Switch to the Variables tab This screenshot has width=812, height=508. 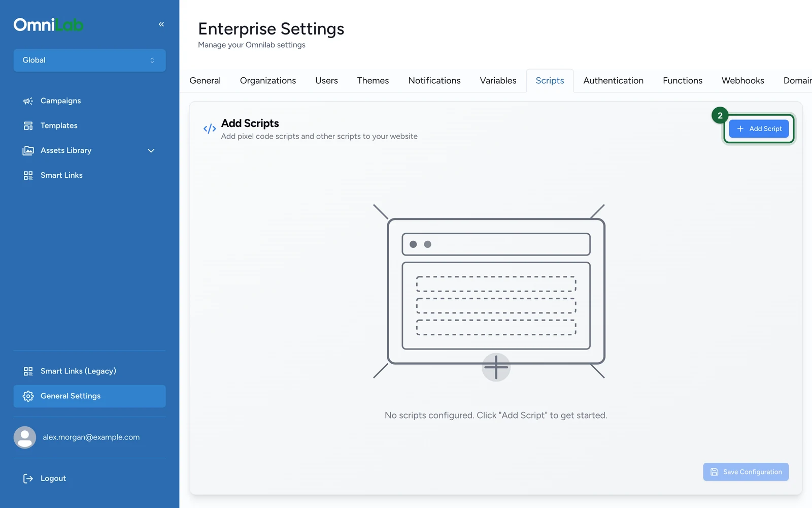tap(498, 81)
